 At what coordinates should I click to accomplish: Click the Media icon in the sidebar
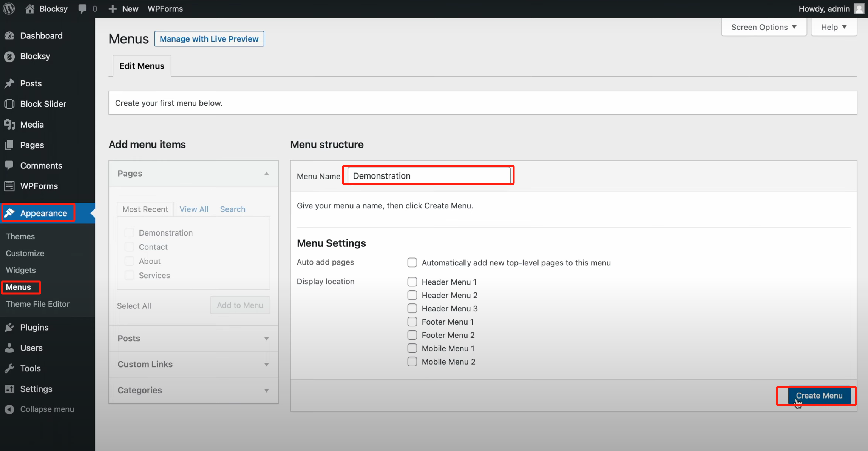(x=9, y=125)
